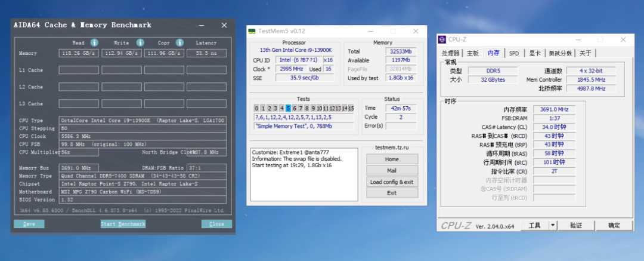Click the CPU-Z purple title bar icon

442,39
